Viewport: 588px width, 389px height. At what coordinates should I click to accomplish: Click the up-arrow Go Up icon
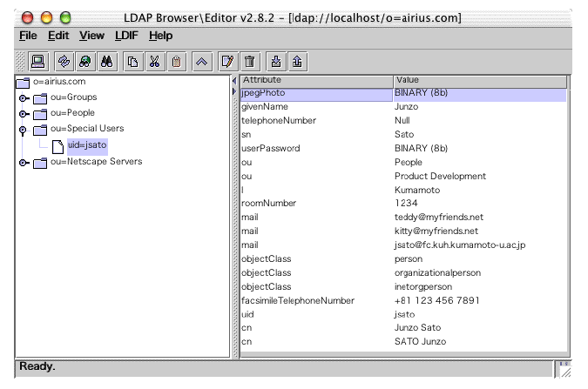point(202,62)
